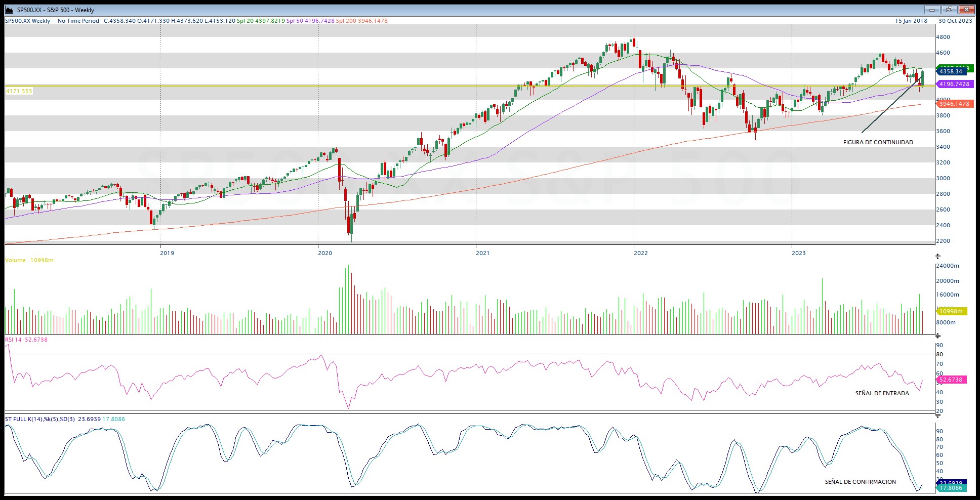Click the resize handle above the volume pane

point(937,257)
